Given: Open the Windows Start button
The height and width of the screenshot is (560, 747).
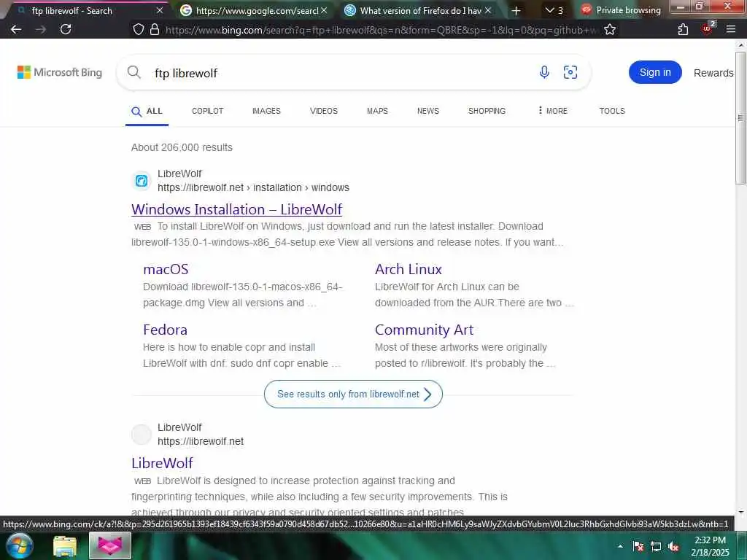Looking at the screenshot, I should [x=19, y=545].
